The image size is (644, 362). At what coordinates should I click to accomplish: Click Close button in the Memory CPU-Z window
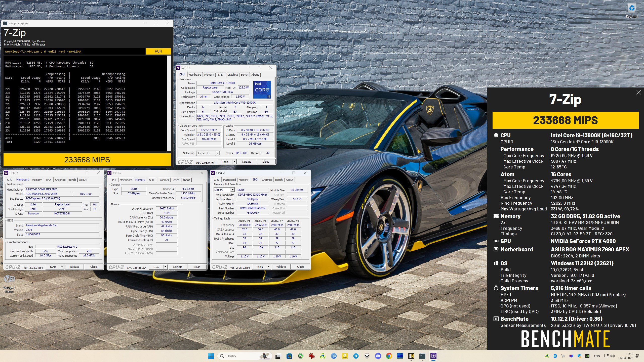(x=197, y=267)
